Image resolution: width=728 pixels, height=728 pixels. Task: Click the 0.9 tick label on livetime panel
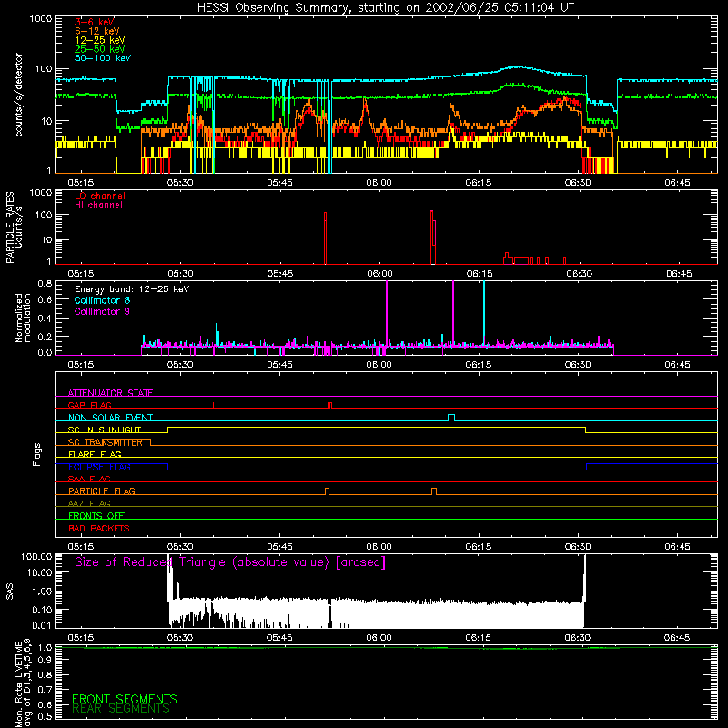(45, 660)
